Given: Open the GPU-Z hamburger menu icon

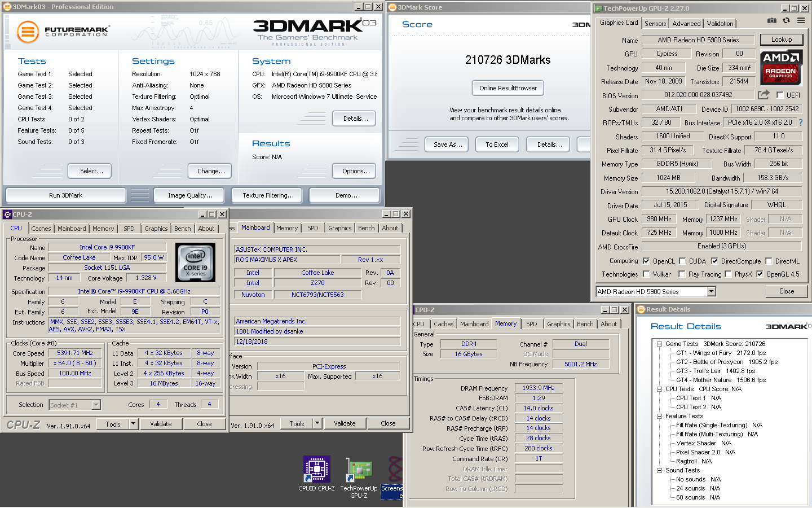Looking at the screenshot, I should click(x=801, y=21).
